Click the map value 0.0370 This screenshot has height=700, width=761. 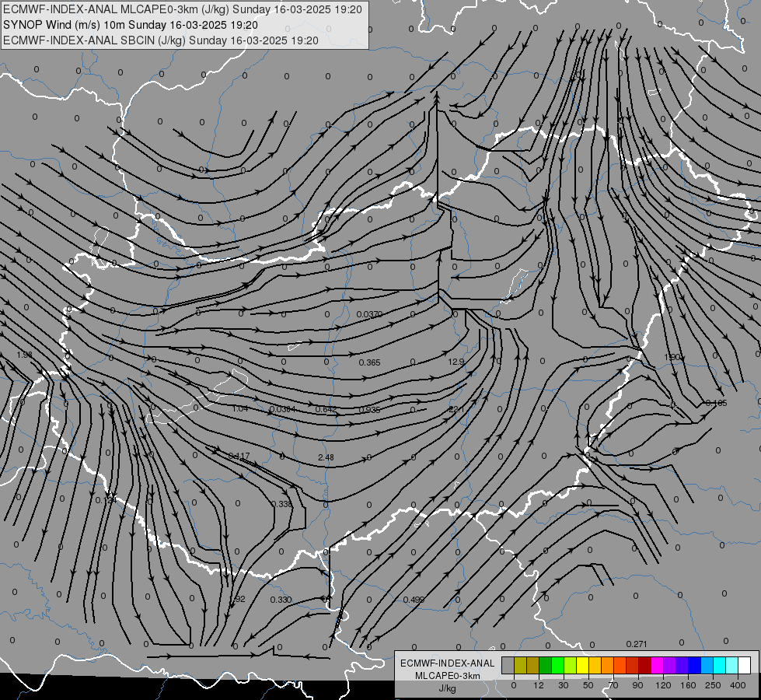[x=369, y=314]
